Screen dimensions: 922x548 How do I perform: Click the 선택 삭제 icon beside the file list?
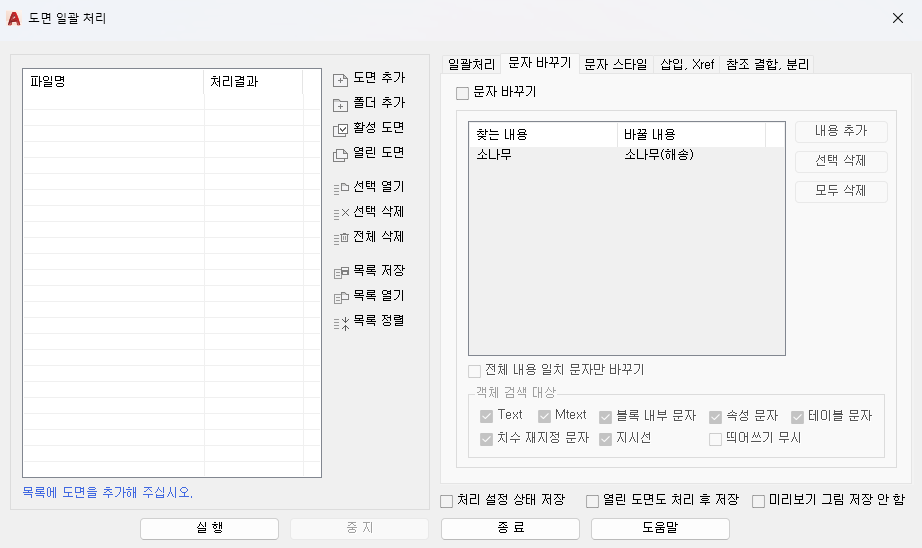(341, 213)
